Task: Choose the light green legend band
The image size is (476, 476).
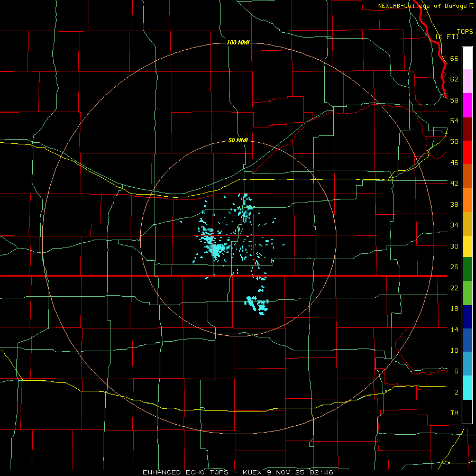Action: [467, 293]
